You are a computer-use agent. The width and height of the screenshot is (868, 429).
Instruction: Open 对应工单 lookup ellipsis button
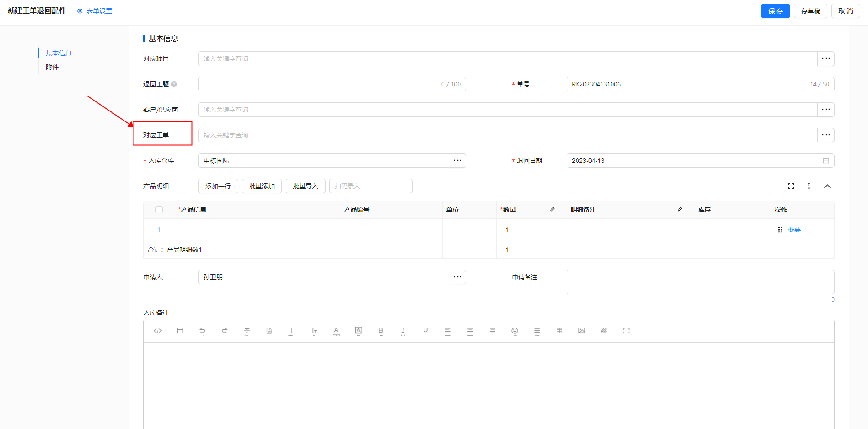pos(826,135)
